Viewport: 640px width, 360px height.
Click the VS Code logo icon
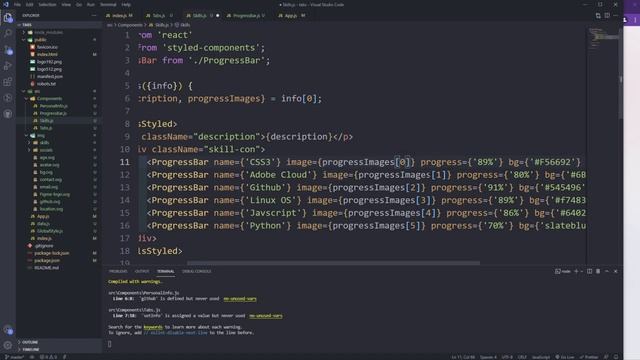coord(6,4)
